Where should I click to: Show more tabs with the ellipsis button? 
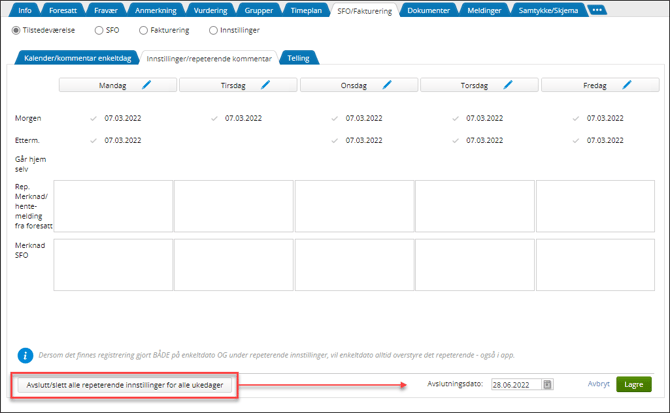coord(598,10)
